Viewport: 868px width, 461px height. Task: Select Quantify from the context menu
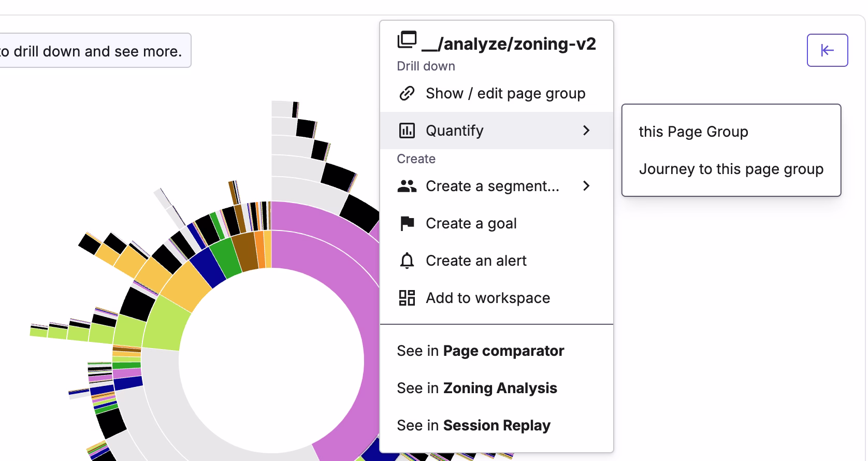(455, 130)
